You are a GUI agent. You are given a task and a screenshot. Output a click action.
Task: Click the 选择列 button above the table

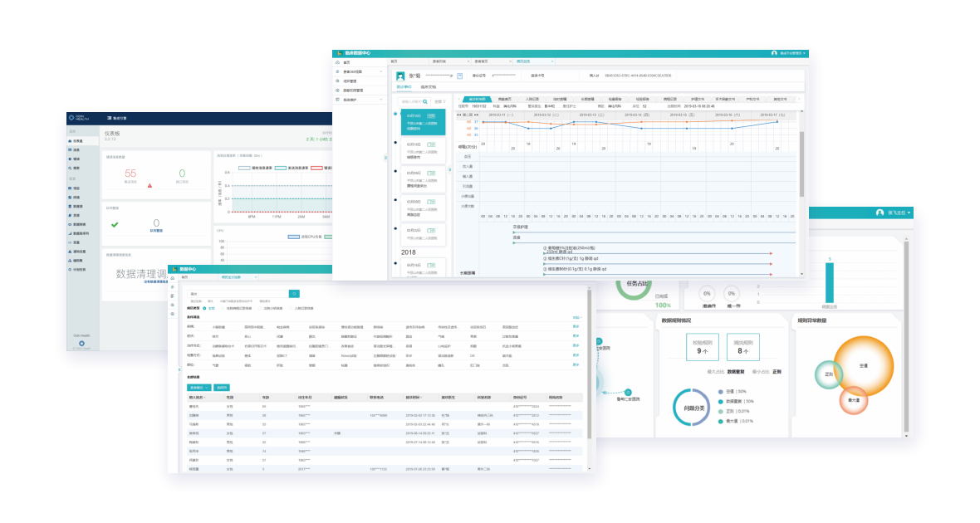[x=222, y=387]
